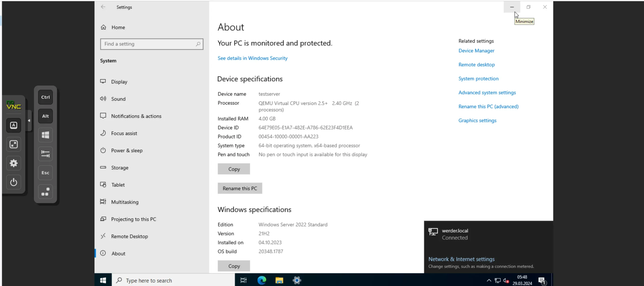Open Task View from the taskbar

[x=243, y=280]
